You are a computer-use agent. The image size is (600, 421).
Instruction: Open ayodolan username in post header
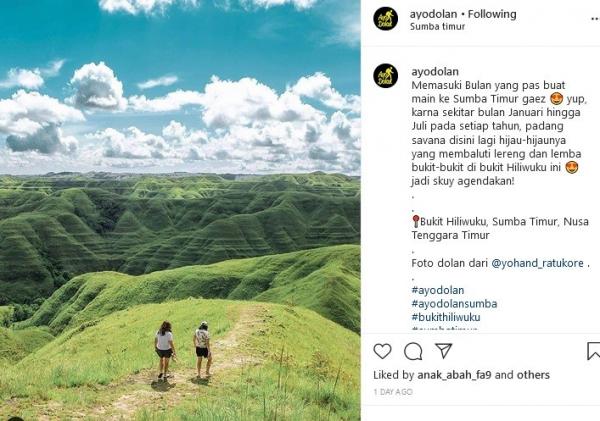click(434, 14)
